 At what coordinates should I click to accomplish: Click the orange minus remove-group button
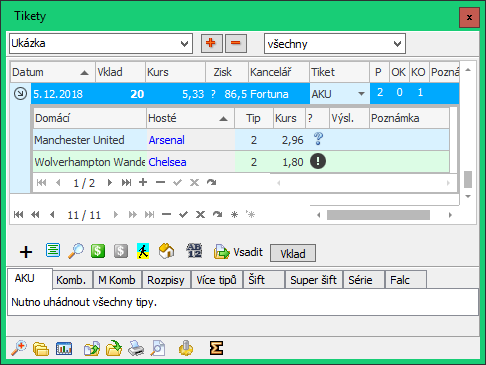click(236, 43)
